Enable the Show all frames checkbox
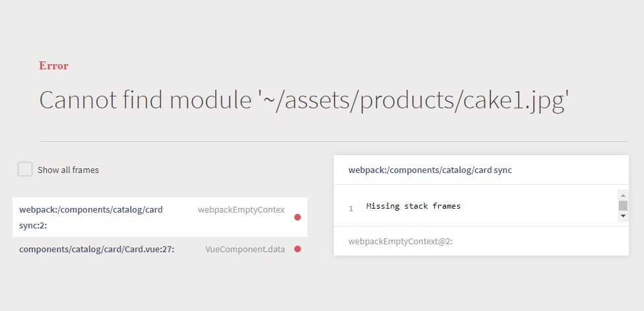Viewport: 644px width, 311px height. pyautogui.click(x=25, y=169)
